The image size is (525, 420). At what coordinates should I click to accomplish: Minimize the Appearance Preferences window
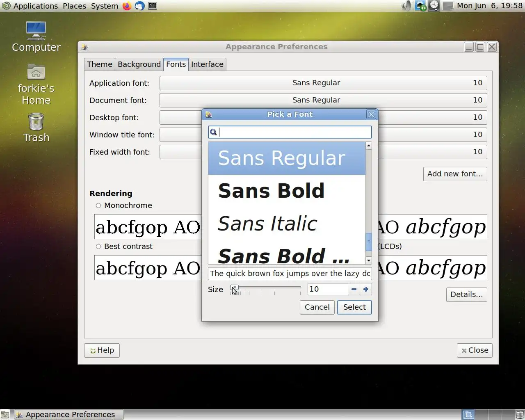point(469,47)
